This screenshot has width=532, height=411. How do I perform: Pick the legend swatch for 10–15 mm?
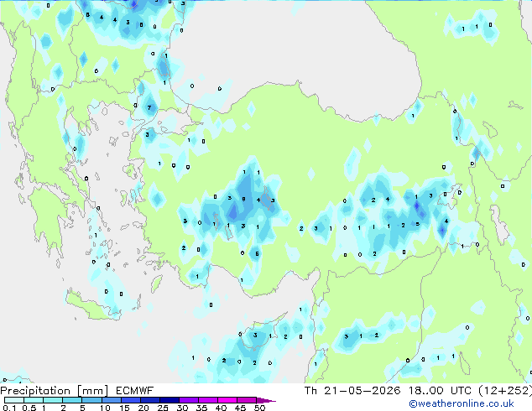(111, 400)
